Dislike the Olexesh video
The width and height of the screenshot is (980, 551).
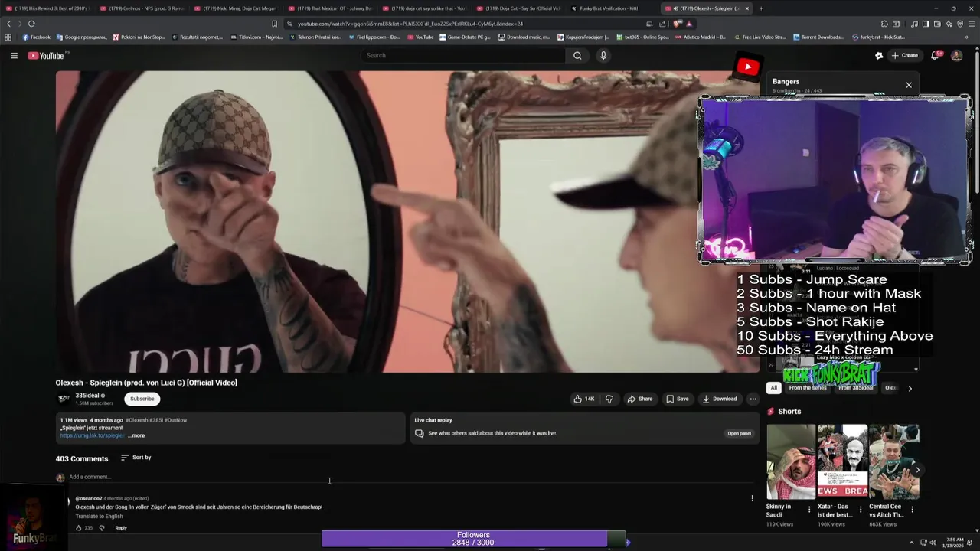tap(609, 399)
